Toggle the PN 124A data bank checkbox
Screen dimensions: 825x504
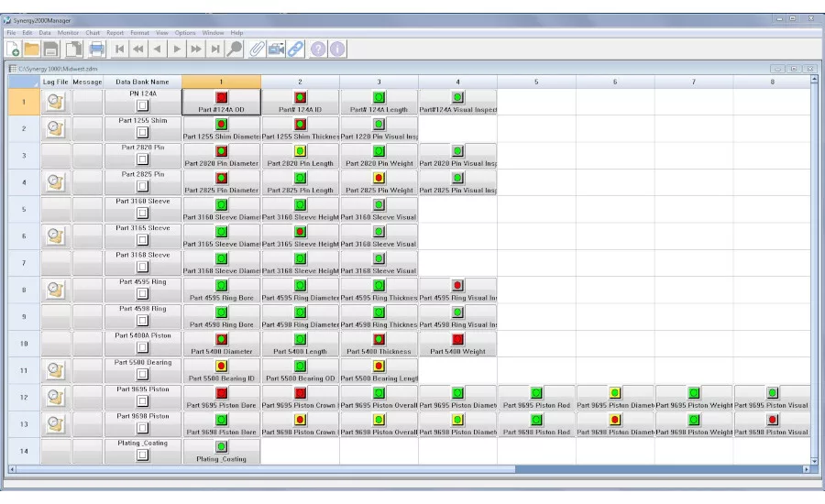[x=143, y=105]
